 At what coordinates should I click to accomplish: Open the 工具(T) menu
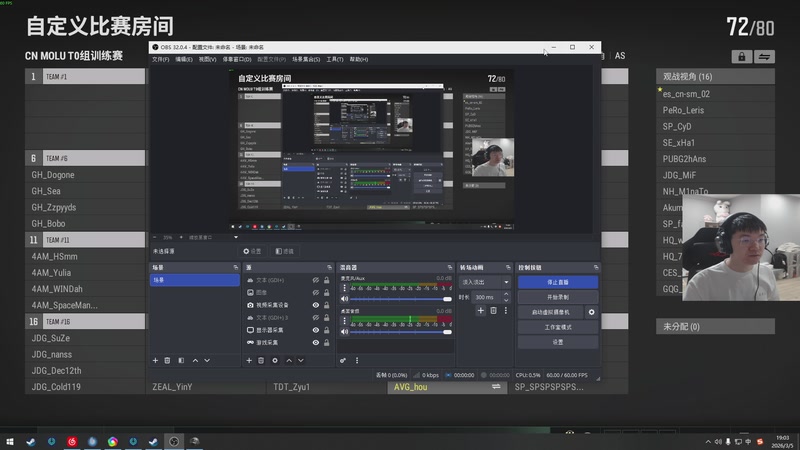pyautogui.click(x=335, y=59)
